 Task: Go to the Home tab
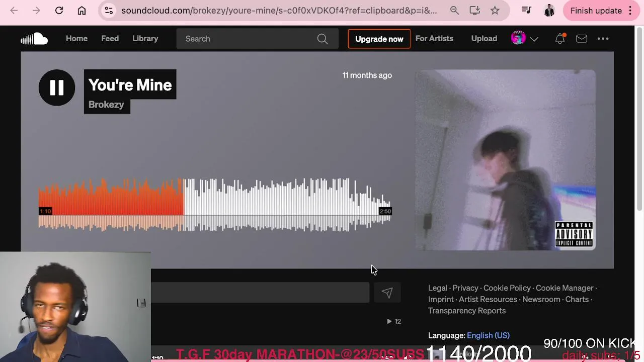coord(76,39)
